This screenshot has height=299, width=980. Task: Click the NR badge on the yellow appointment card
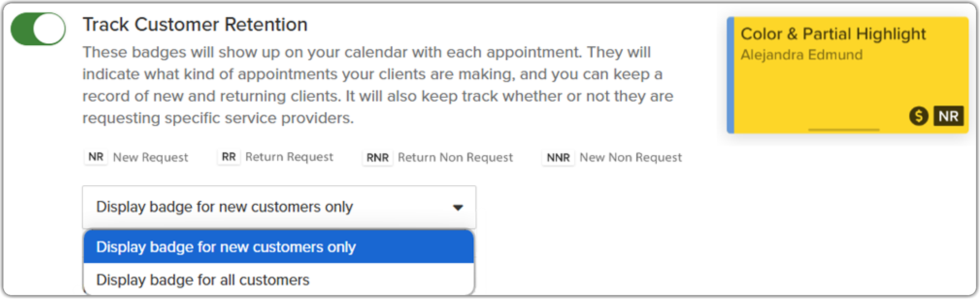tap(947, 116)
